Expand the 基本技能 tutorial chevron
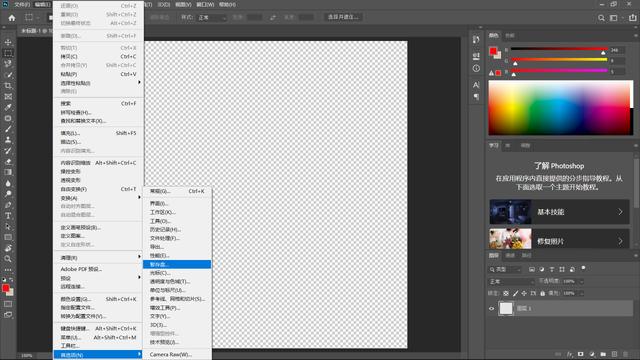This screenshot has height=360, width=640. coord(620,212)
